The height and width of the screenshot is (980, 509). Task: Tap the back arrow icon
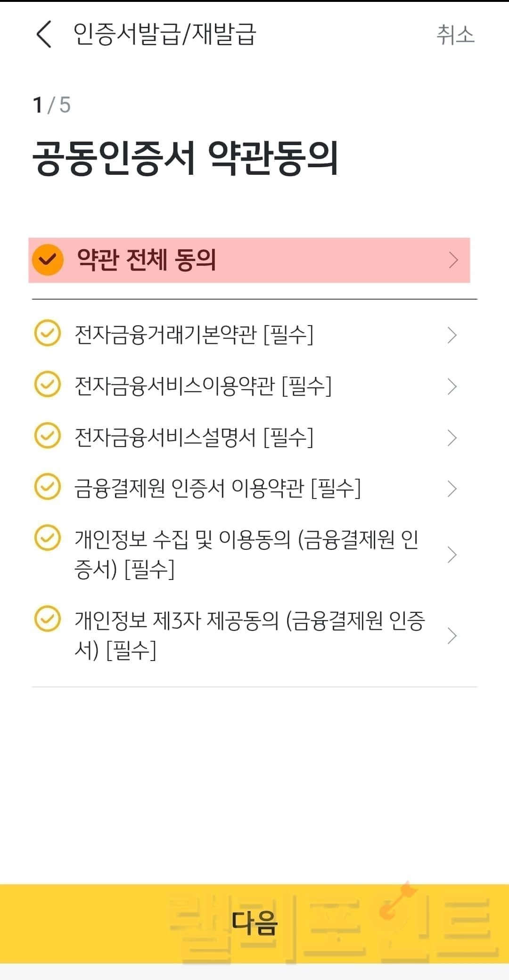tap(44, 35)
